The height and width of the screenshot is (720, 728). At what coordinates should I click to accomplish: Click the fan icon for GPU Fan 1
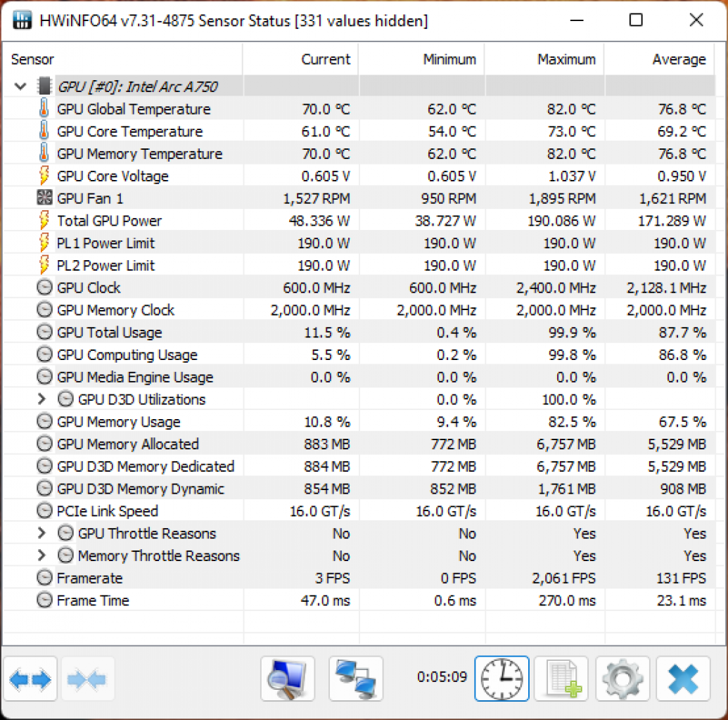tap(44, 198)
